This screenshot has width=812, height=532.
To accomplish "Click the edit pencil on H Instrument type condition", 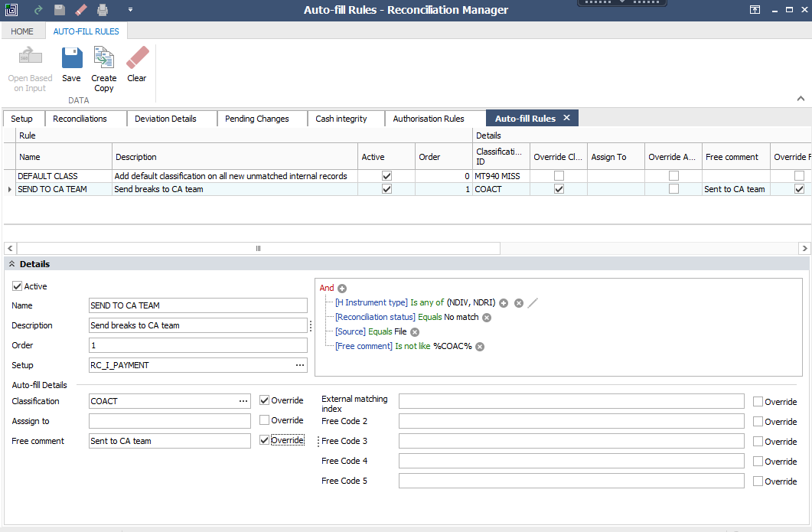I will [x=533, y=303].
